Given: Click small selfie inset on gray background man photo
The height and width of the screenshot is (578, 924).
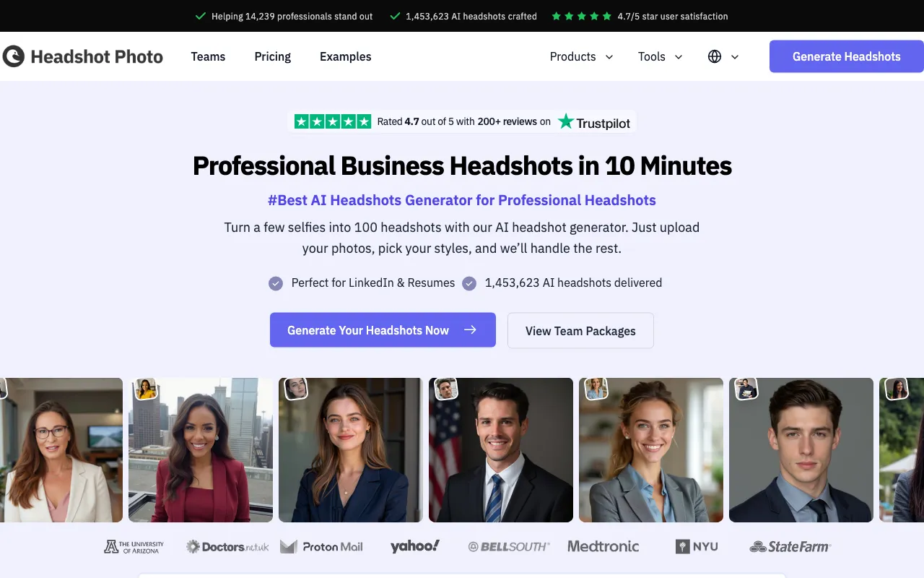Looking at the screenshot, I should [746, 389].
